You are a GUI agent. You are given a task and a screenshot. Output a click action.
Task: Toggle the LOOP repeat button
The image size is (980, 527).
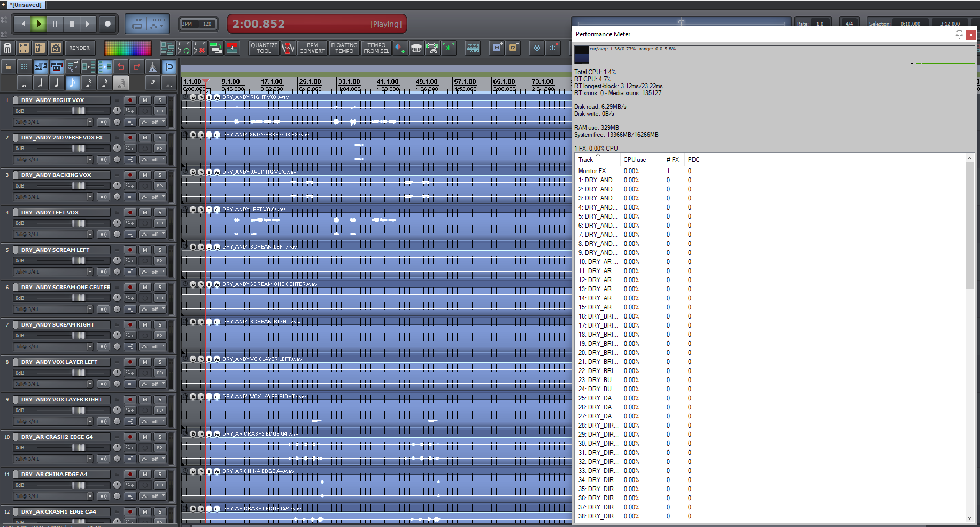click(137, 24)
